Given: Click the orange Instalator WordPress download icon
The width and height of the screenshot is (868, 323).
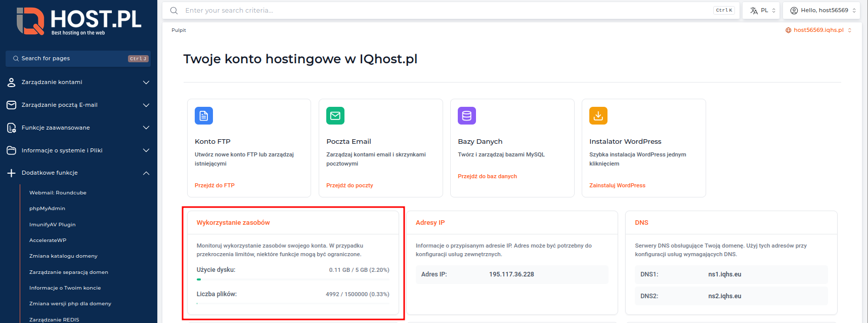Looking at the screenshot, I should [598, 116].
